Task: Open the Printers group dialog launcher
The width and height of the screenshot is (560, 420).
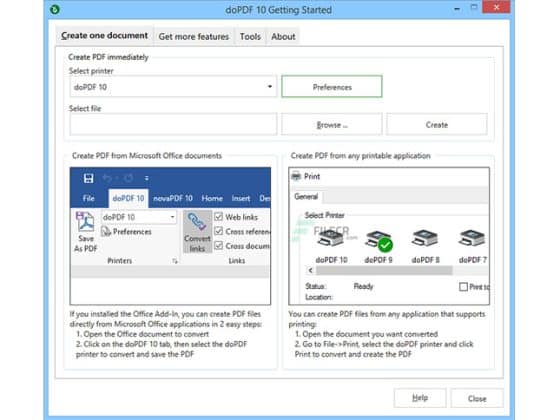Action: [175, 261]
